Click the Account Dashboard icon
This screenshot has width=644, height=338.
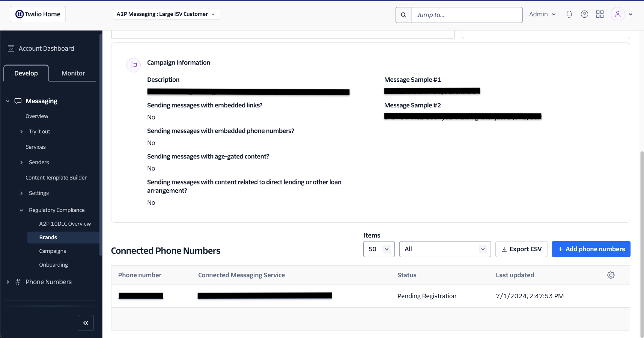(x=11, y=48)
